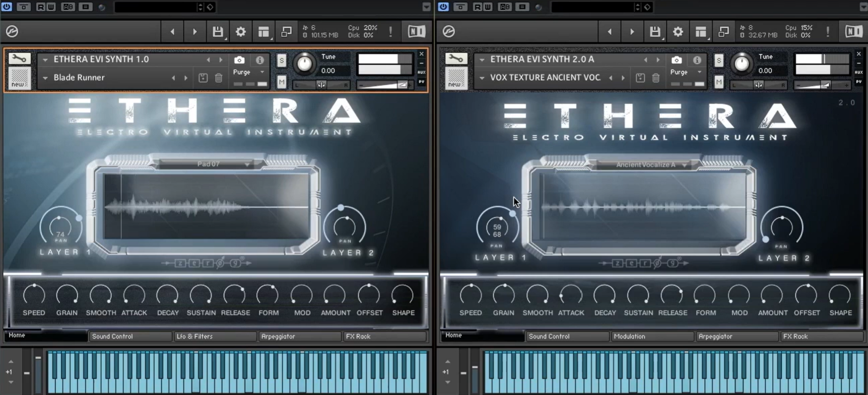Open options gear in right Kontakt
This screenshot has height=395, width=868.
[678, 32]
